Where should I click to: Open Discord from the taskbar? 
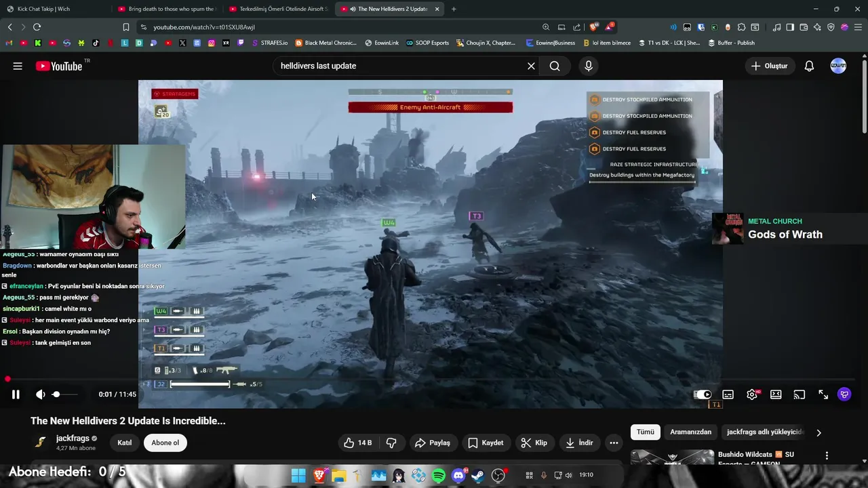(458, 476)
